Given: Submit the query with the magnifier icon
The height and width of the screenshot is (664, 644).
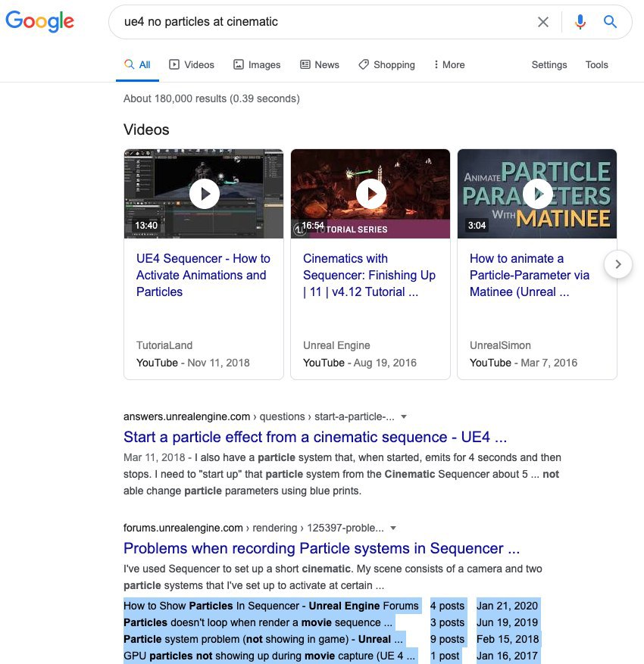Looking at the screenshot, I should (x=610, y=22).
